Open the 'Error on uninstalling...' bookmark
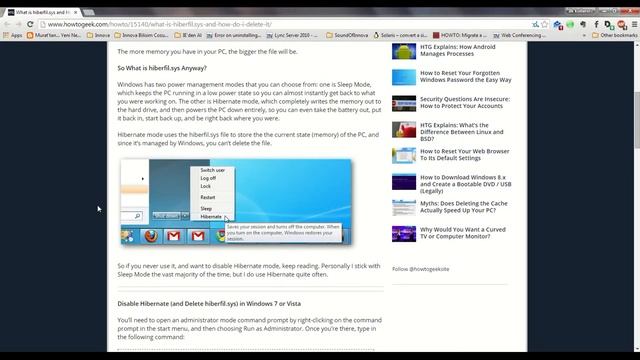Viewport: 640px width, 360px height. click(234, 36)
